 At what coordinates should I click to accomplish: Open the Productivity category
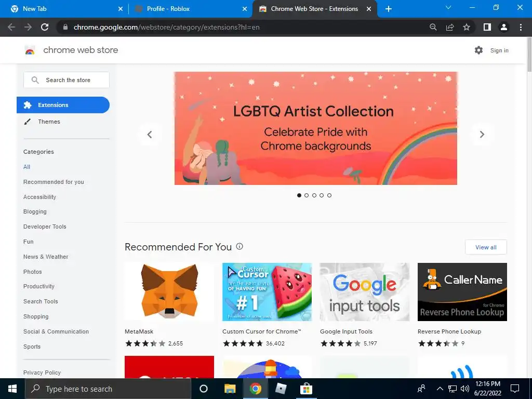(x=38, y=286)
